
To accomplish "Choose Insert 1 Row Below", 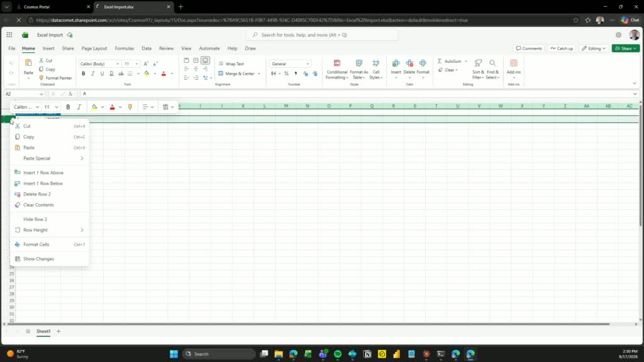I will [x=49, y=184].
